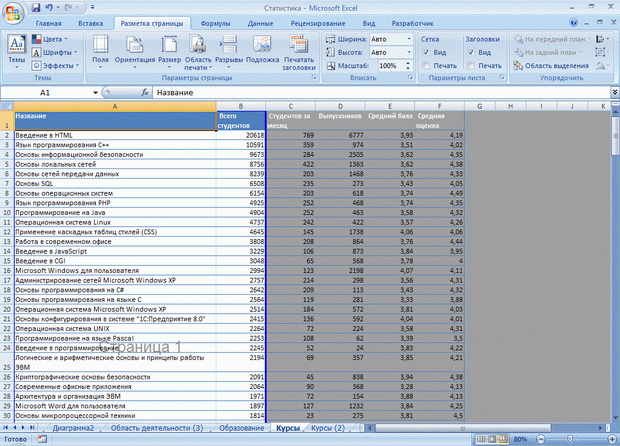Click the insert function fx icon
The width and height of the screenshot is (620, 446).
click(x=145, y=93)
